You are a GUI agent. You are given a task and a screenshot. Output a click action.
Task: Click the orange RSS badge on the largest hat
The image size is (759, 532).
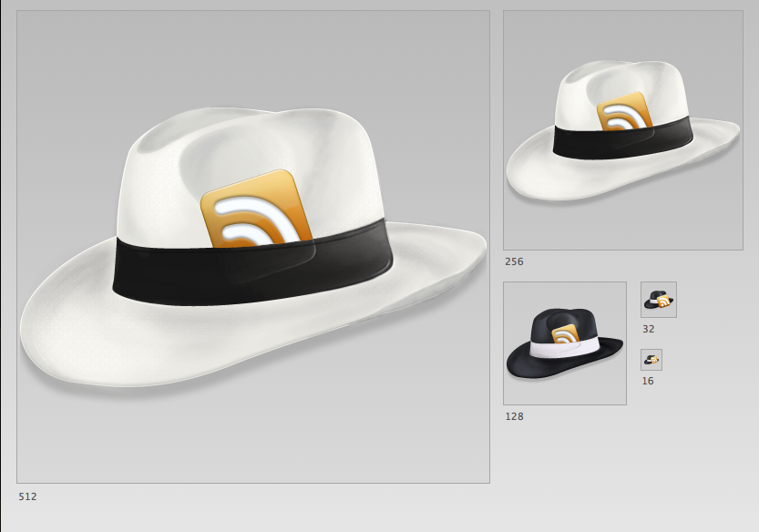point(255,210)
